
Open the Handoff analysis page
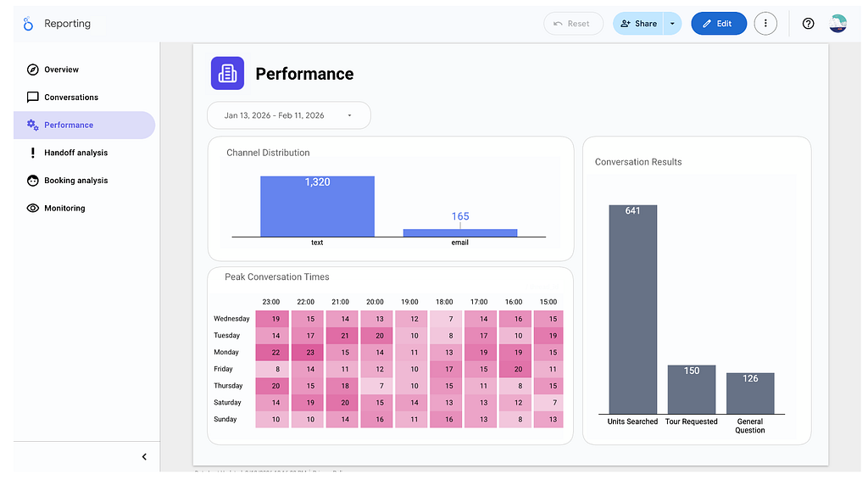[x=84, y=153]
